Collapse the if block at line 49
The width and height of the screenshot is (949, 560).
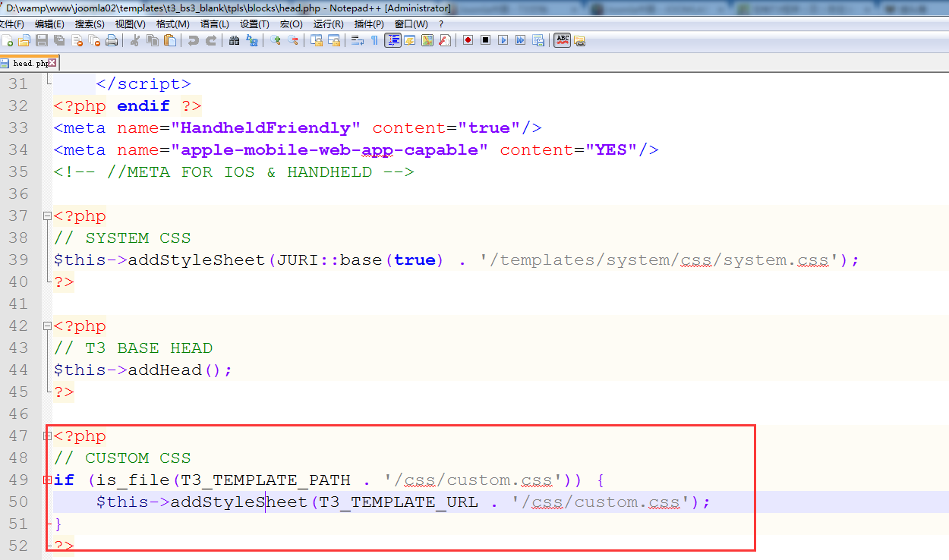pos(48,480)
